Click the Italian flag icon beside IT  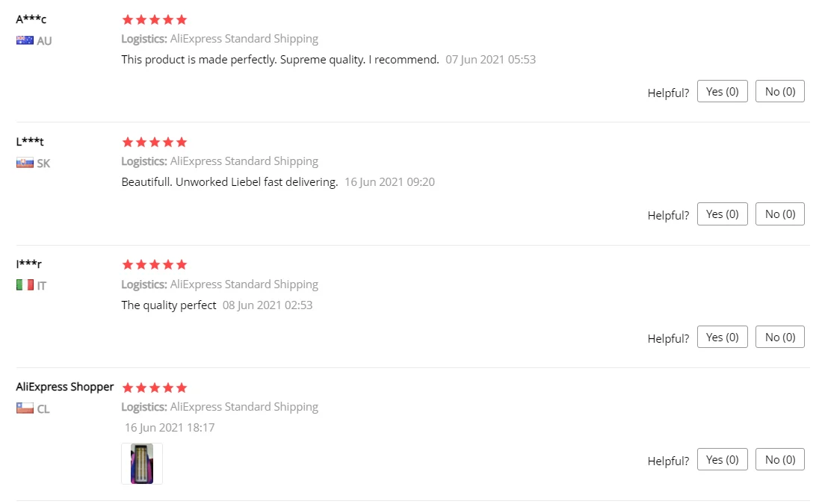[25, 285]
